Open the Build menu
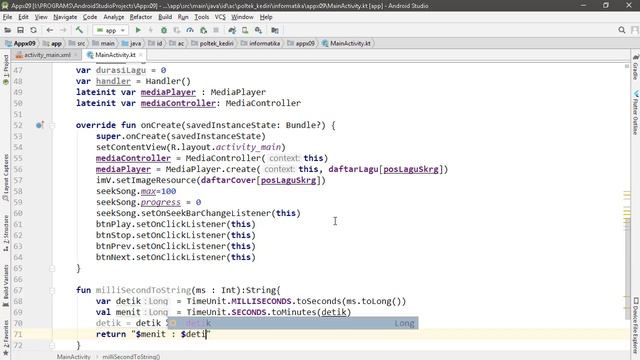Viewport: 640px width, 360px height. [165, 17]
